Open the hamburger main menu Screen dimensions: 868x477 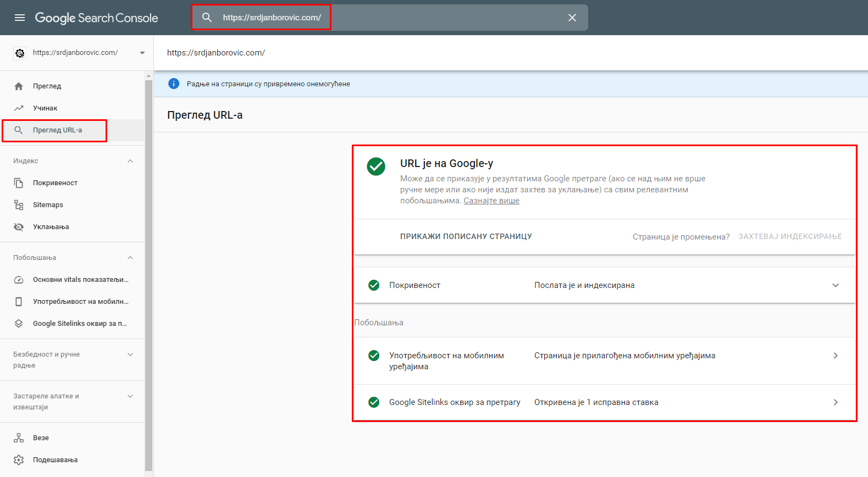point(20,18)
